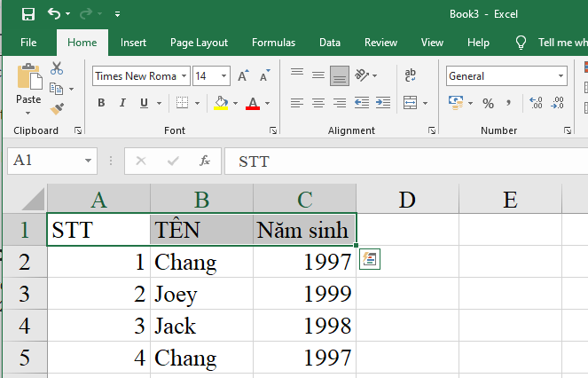This screenshot has width=588, height=378.
Task: Open the Quick Analysis button
Action: tap(369, 259)
